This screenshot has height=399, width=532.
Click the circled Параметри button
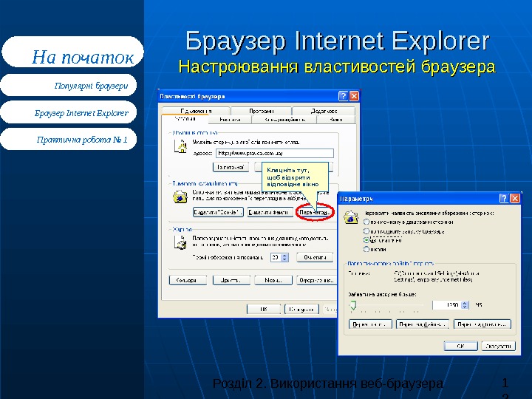pyautogui.click(x=315, y=212)
